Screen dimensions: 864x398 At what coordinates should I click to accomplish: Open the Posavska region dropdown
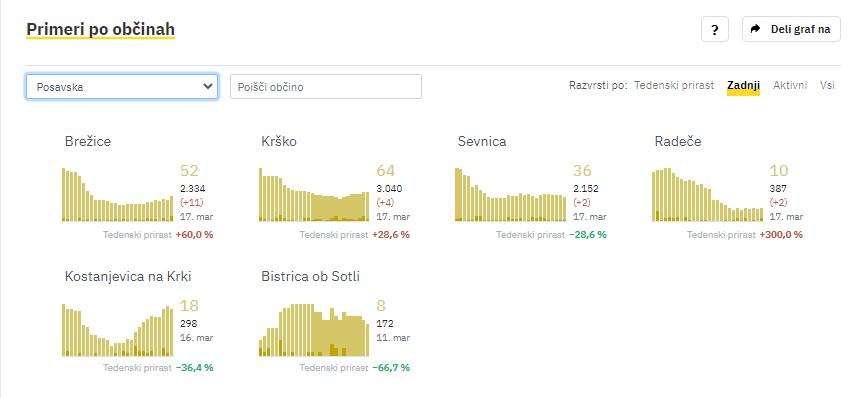tap(122, 87)
